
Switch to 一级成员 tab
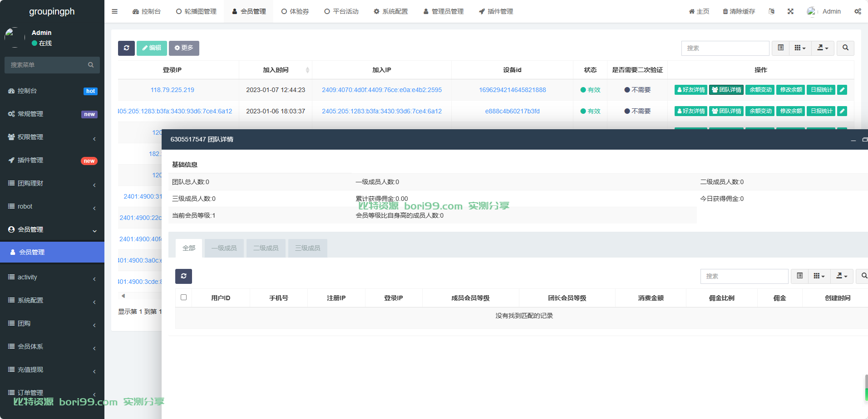224,248
